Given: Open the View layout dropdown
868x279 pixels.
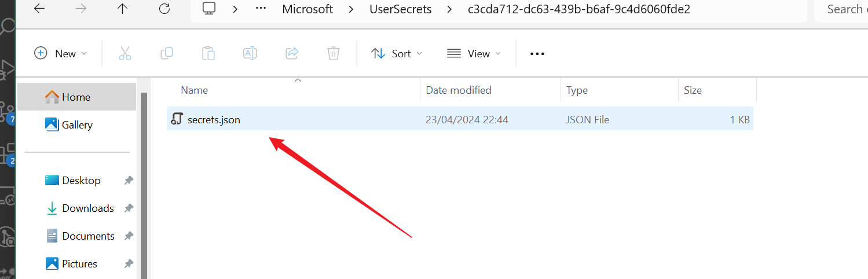Looking at the screenshot, I should [x=474, y=53].
